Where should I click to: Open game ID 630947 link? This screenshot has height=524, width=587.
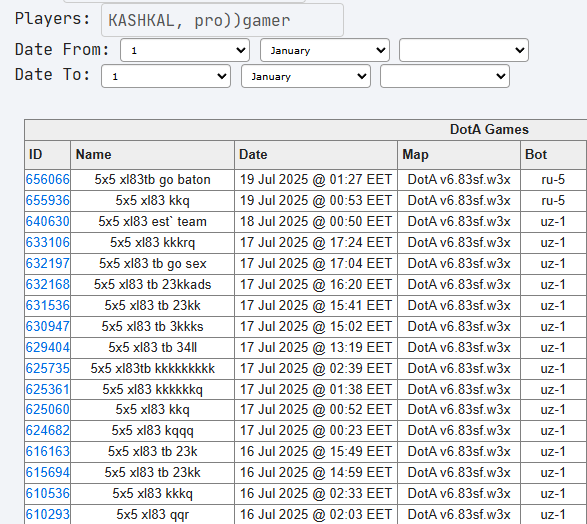coord(48,326)
